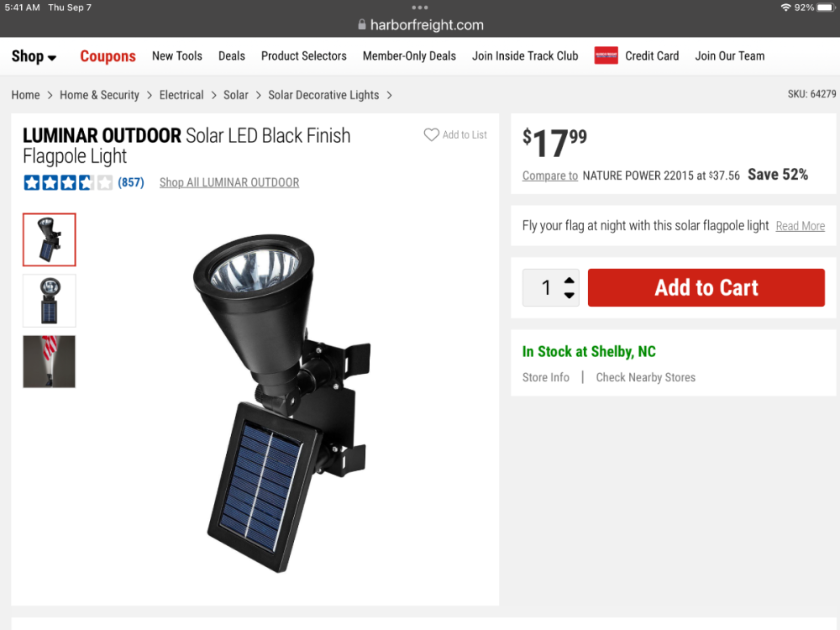This screenshot has height=630, width=840.
Task: Click the Harbor Freight credit card icon
Action: pyautogui.click(x=606, y=55)
